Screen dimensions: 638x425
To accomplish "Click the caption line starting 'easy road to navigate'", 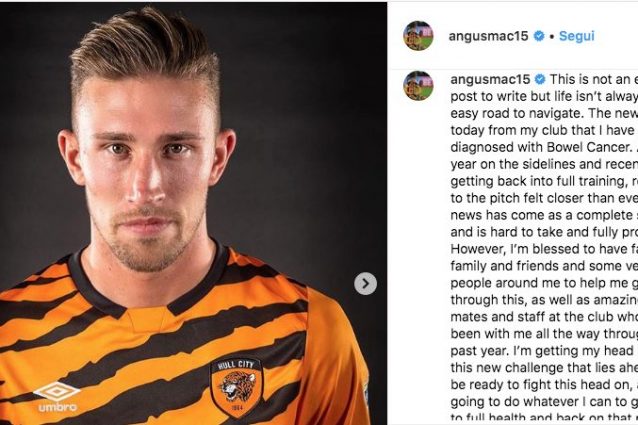I will (x=544, y=113).
